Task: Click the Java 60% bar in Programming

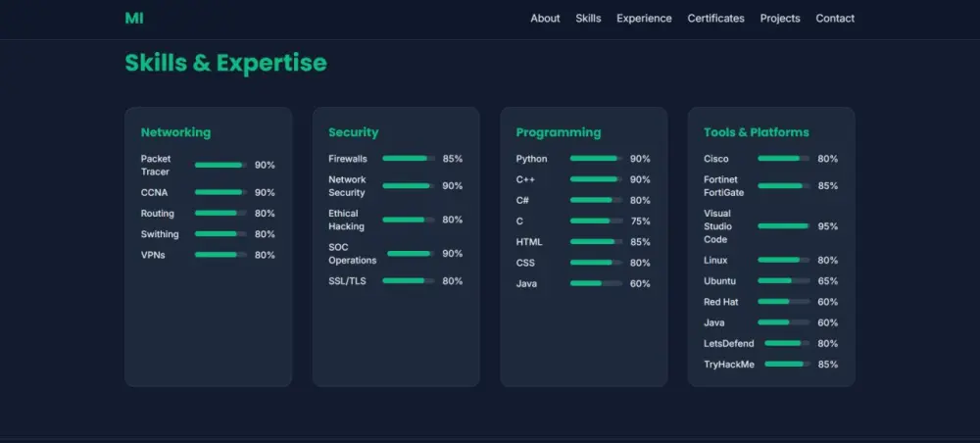Action: 596,283
